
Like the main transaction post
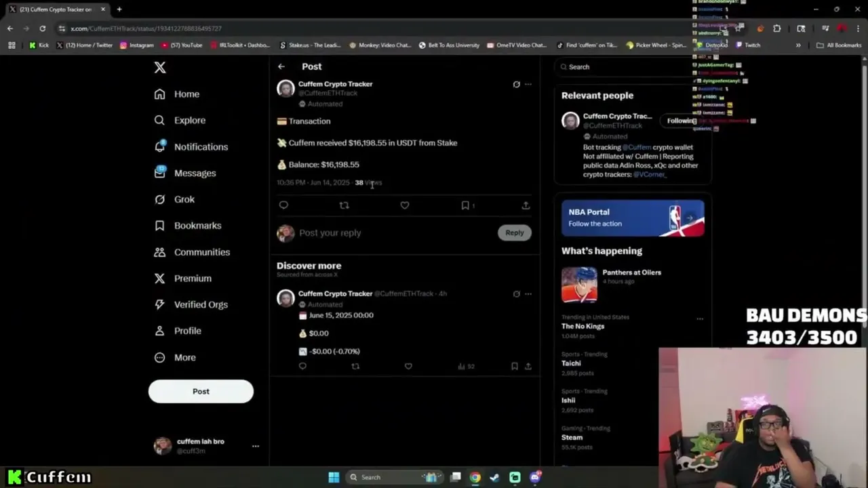405,205
